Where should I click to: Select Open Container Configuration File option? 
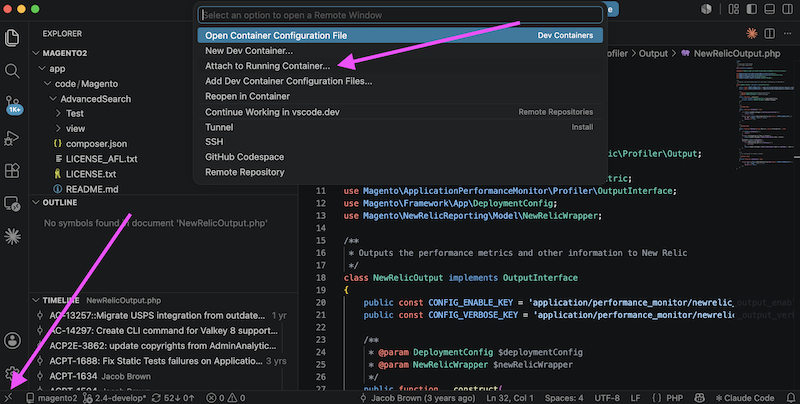pos(400,35)
